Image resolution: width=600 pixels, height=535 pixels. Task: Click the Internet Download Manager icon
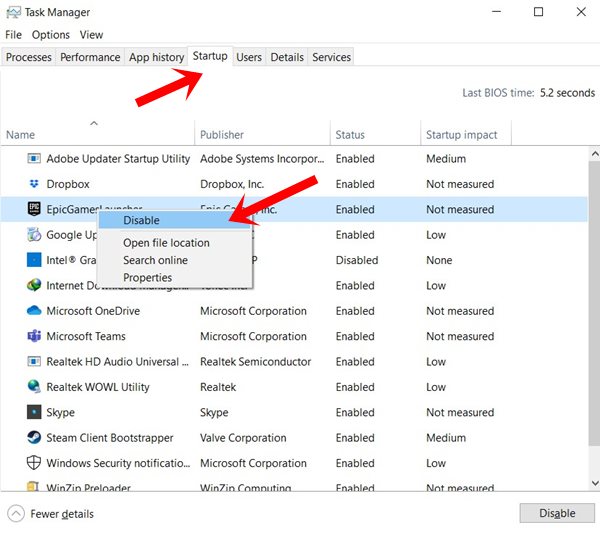34,285
